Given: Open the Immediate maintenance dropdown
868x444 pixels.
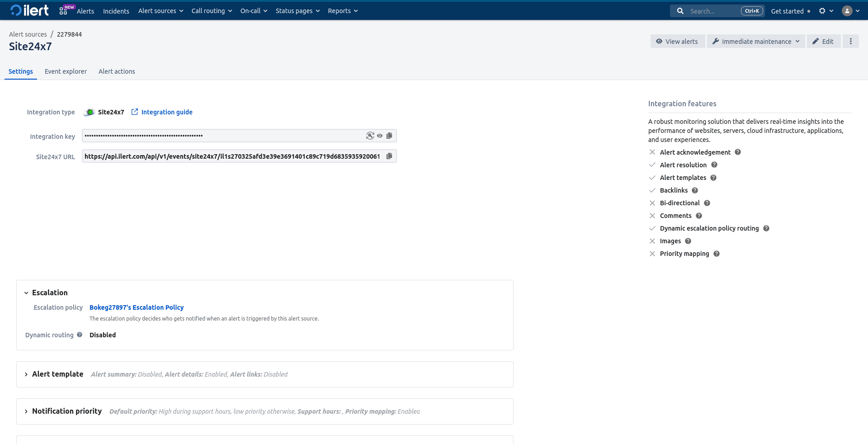Looking at the screenshot, I should (x=755, y=41).
